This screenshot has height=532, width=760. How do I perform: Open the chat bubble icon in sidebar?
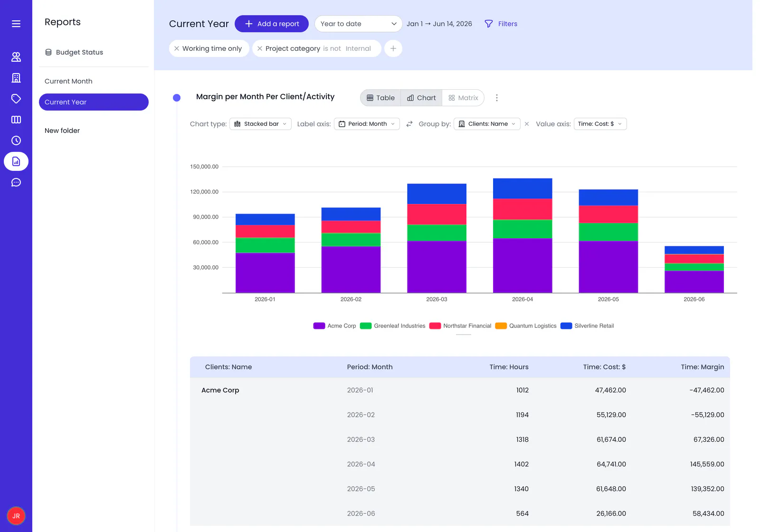[x=16, y=182]
